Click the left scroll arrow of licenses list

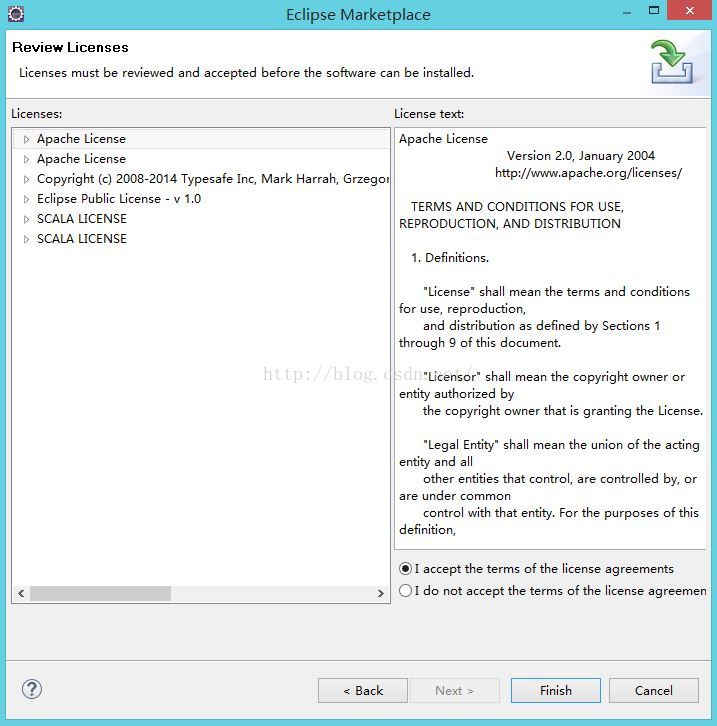[x=21, y=593]
